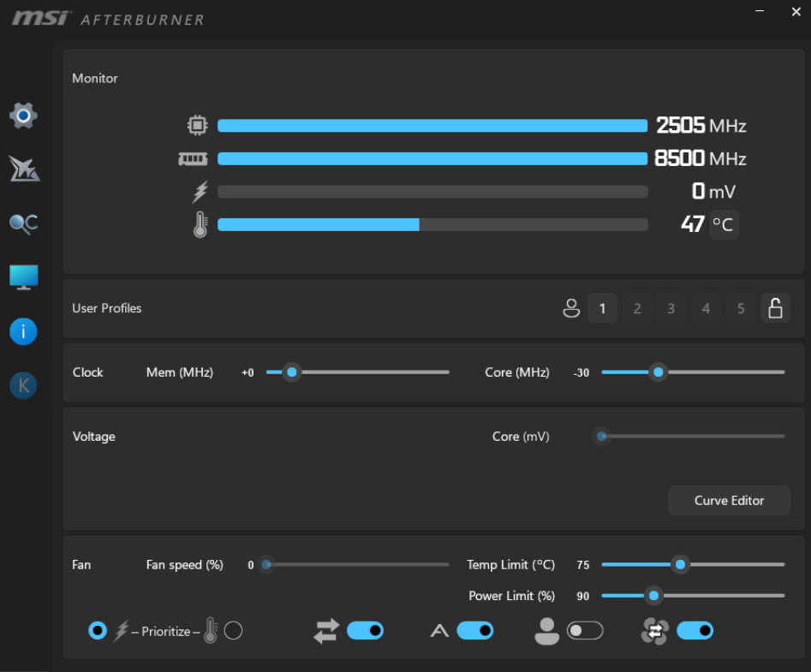Click the GPU core clock chip icon
This screenshot has width=811, height=672.
[x=197, y=125]
